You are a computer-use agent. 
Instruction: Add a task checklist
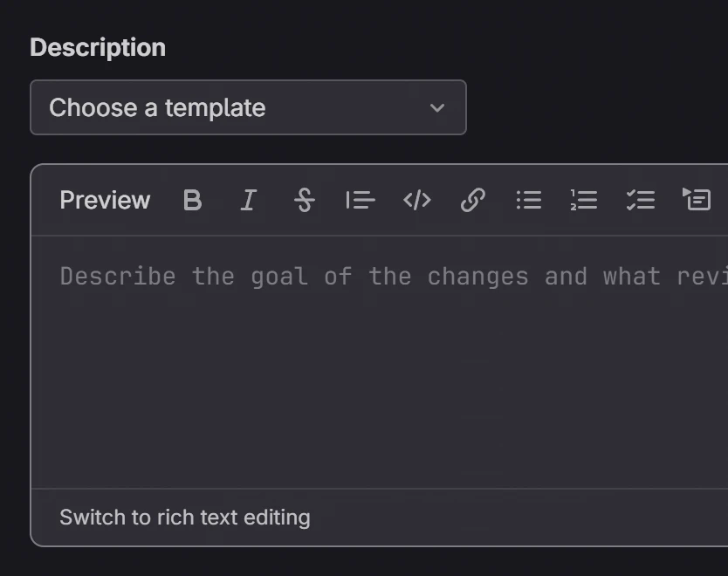pyautogui.click(x=641, y=201)
